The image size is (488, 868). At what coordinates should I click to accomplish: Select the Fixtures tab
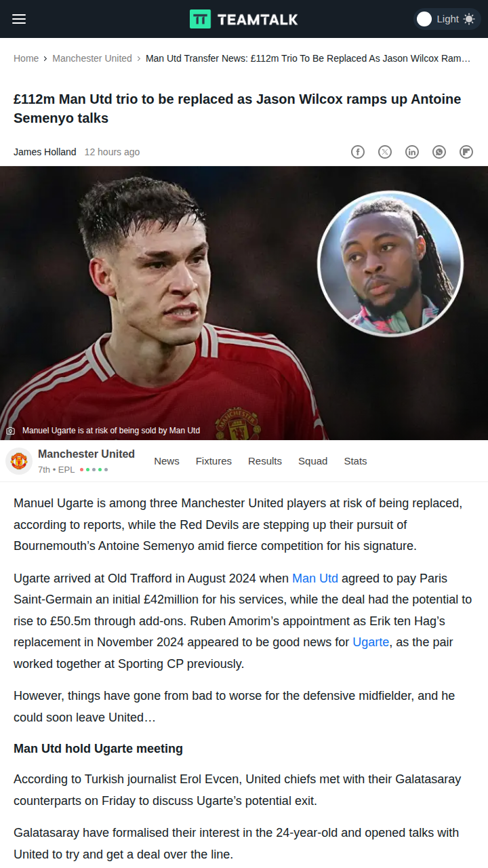point(213,461)
